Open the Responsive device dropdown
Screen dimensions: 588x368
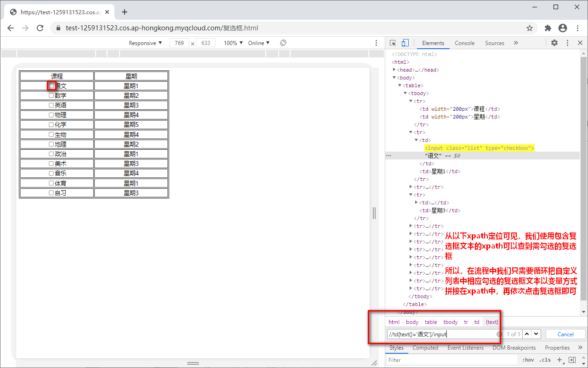pyautogui.click(x=145, y=43)
